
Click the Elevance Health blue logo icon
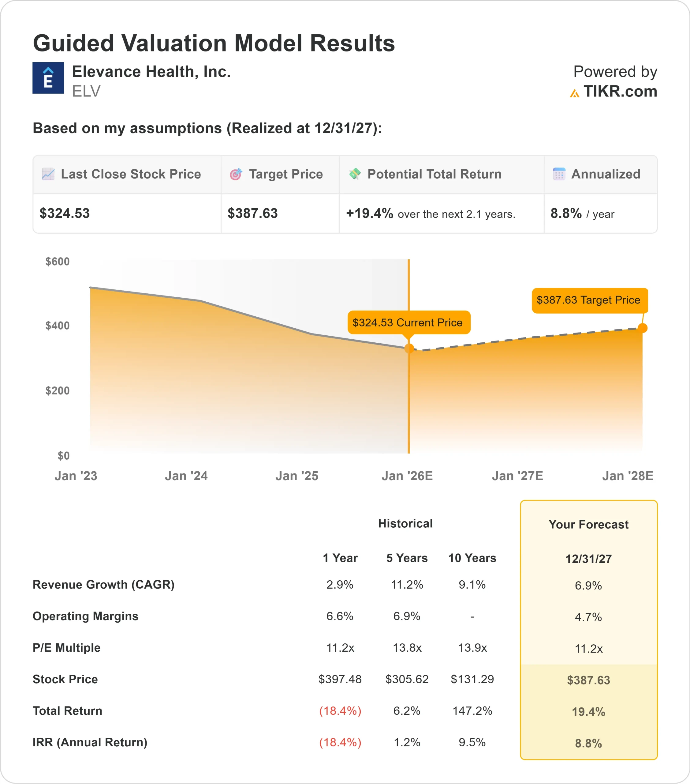pyautogui.click(x=49, y=79)
